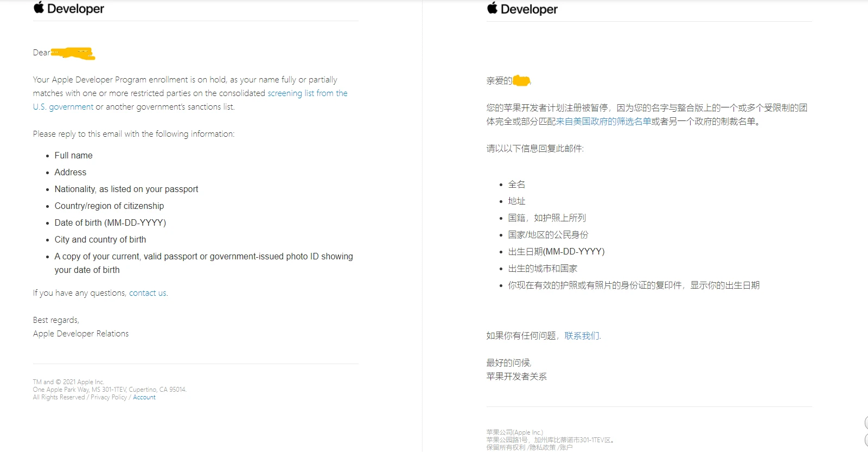Screen dimensions: 868x452
Task: Click the 全名 bullet item
Action: click(516, 184)
